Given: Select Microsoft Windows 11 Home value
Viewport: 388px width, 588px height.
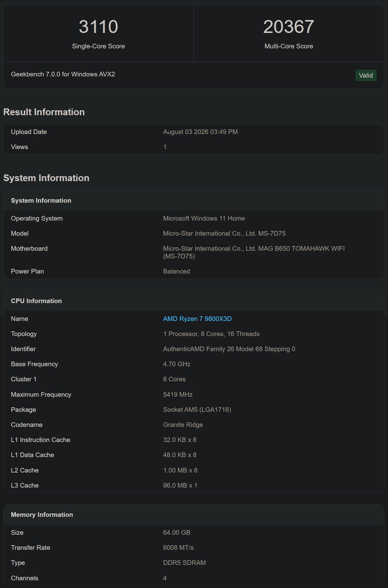Looking at the screenshot, I should pos(204,218).
